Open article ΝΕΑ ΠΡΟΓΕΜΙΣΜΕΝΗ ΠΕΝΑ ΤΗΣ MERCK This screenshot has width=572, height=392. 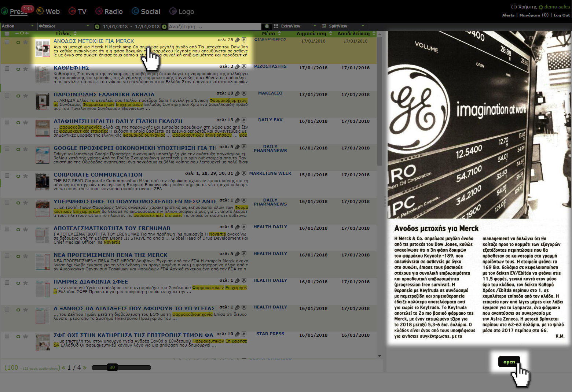click(x=110, y=255)
